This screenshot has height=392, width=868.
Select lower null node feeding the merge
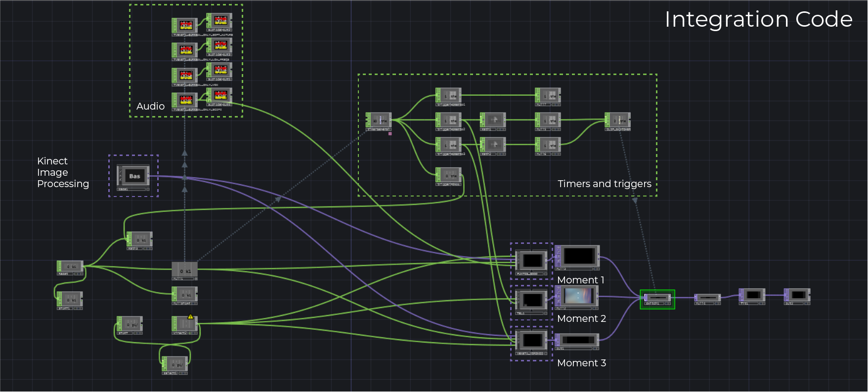click(548, 145)
